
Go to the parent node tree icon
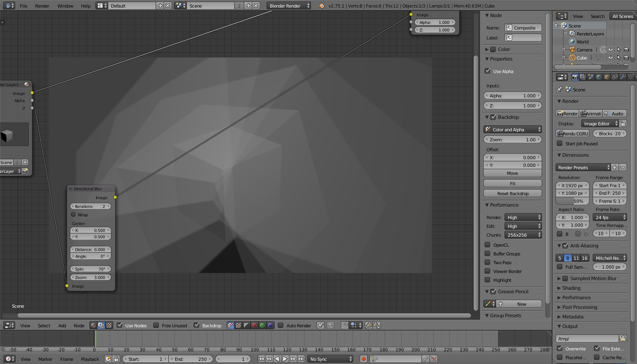330,325
